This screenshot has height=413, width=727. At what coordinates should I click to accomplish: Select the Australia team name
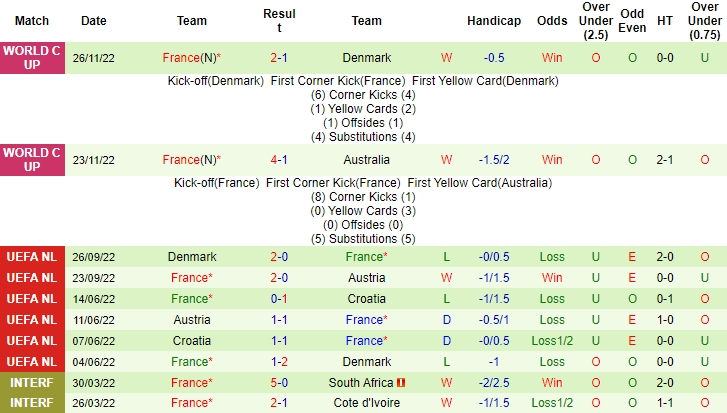click(367, 160)
